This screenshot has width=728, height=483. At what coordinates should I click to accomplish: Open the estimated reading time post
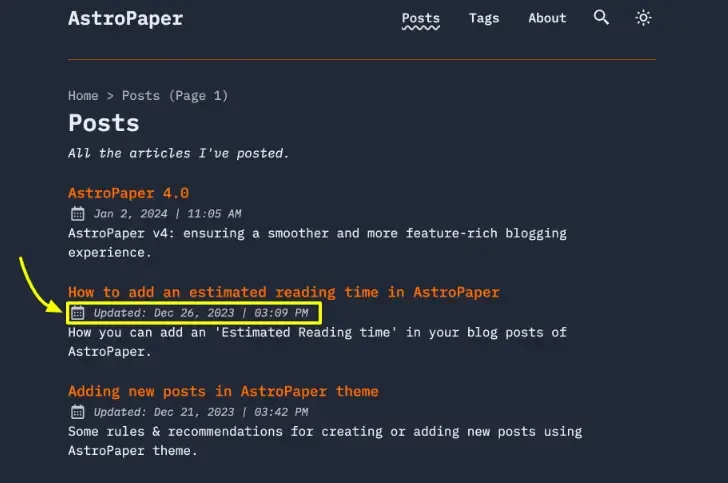(284, 293)
